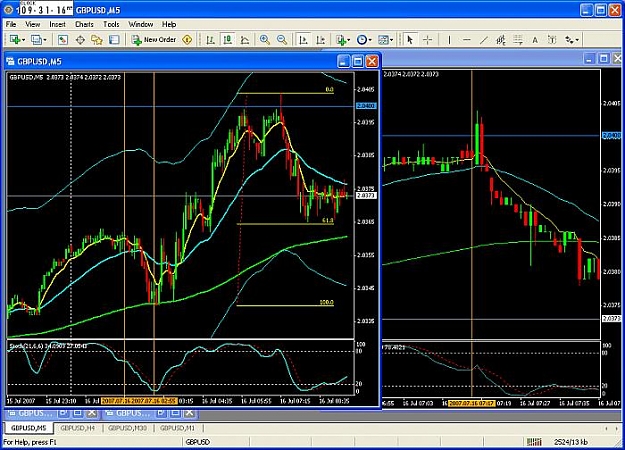Select the Text 'A' tool
Image resolution: width=625 pixels, height=450 pixels.
coord(535,40)
